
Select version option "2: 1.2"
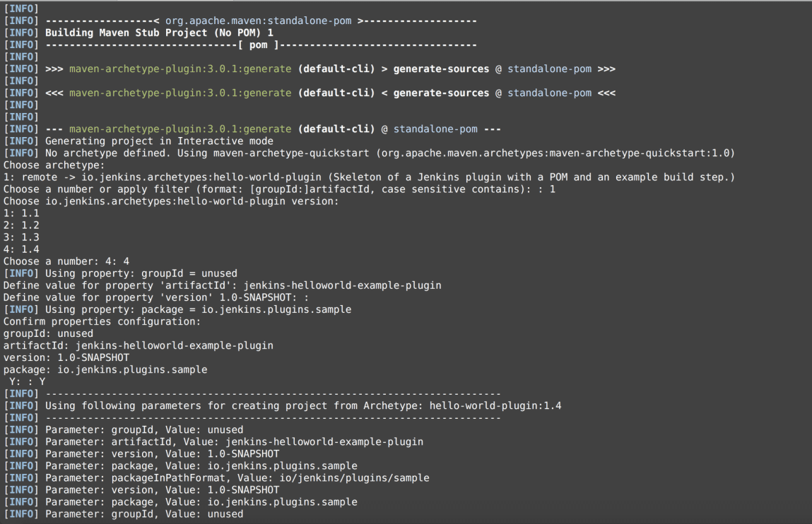(x=21, y=225)
